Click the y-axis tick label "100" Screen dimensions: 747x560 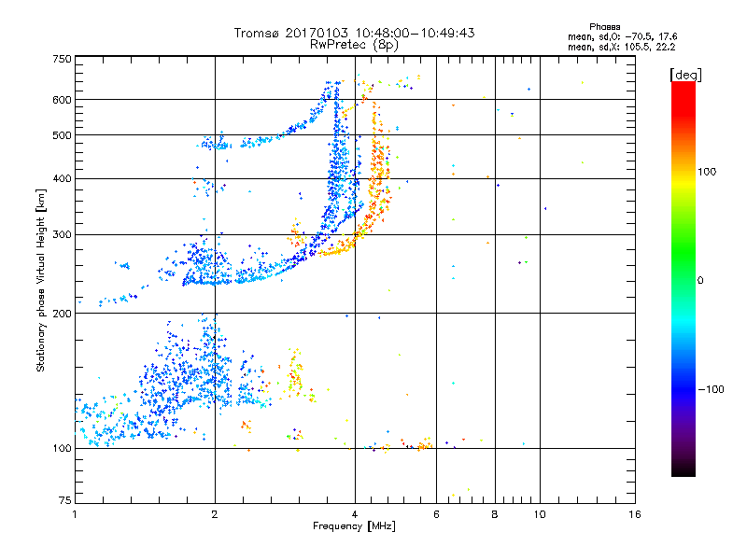point(62,448)
